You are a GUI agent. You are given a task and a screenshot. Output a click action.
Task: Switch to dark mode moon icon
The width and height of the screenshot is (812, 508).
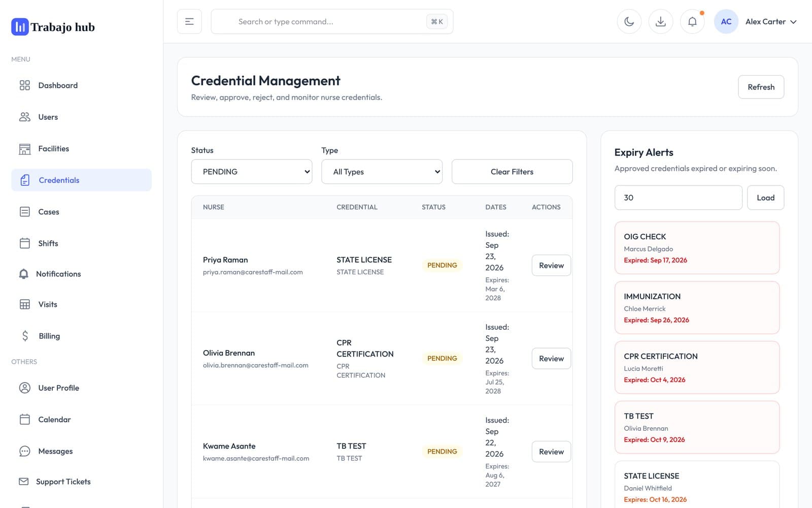[629, 21]
